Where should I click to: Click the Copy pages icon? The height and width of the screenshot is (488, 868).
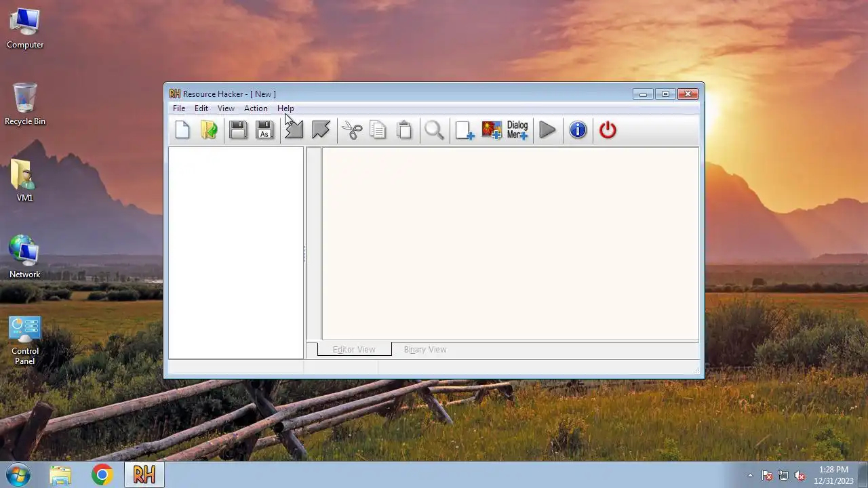click(x=378, y=129)
